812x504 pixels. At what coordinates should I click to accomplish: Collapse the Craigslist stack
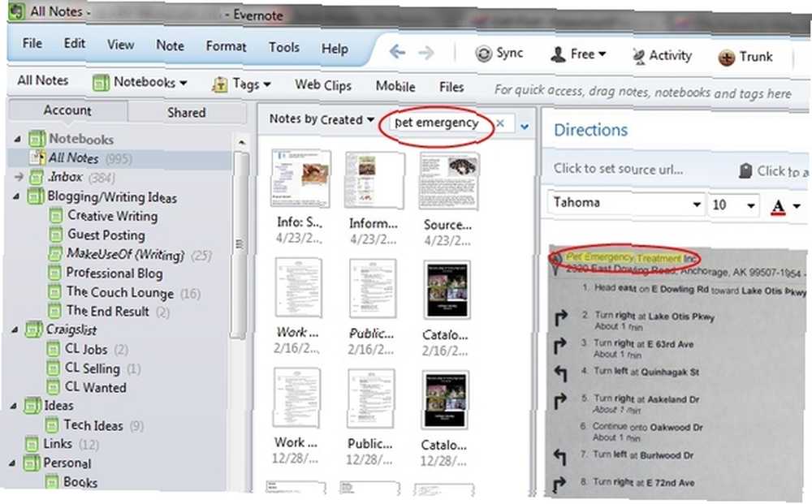(15, 330)
